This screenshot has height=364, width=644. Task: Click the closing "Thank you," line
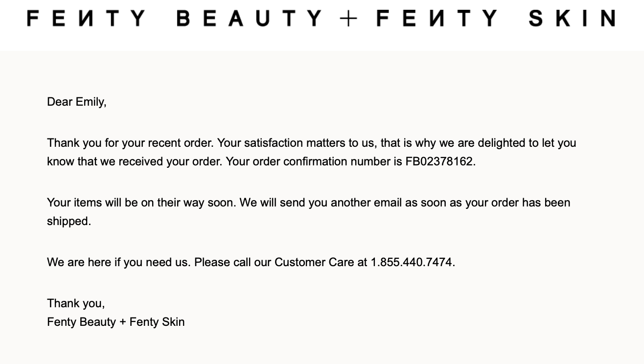(76, 303)
